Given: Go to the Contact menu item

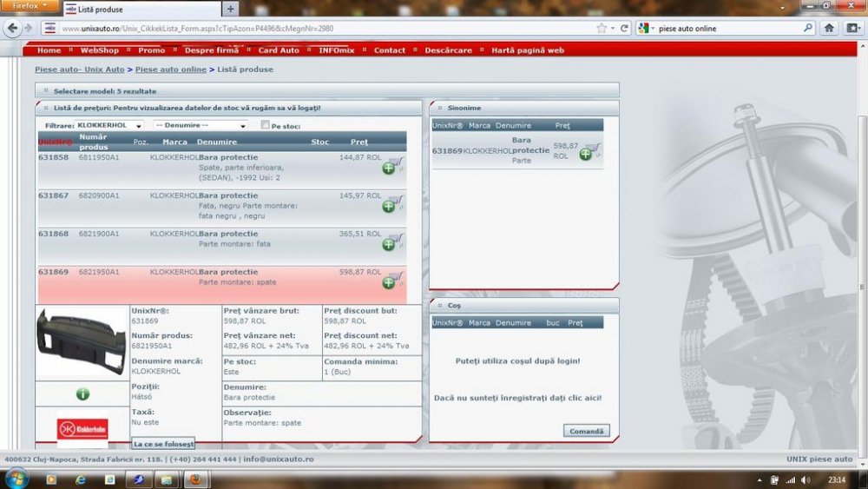Looking at the screenshot, I should [389, 50].
